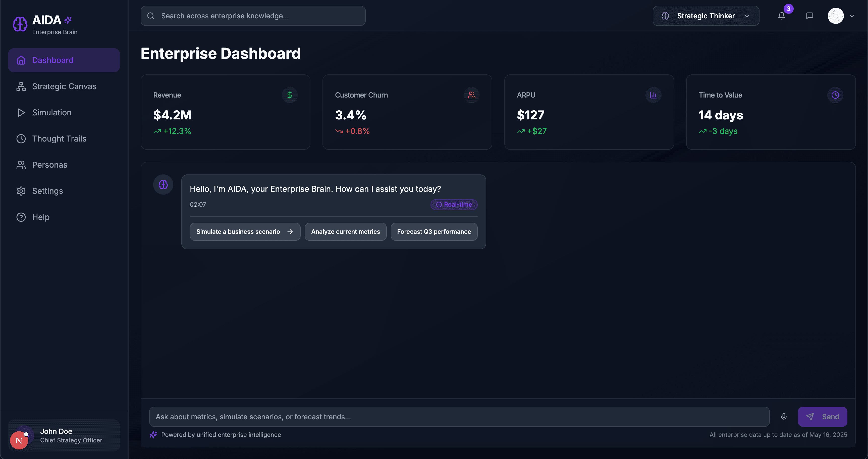The image size is (868, 459).
Task: Focus the Ask about metrics input field
Action: pyautogui.click(x=459, y=417)
